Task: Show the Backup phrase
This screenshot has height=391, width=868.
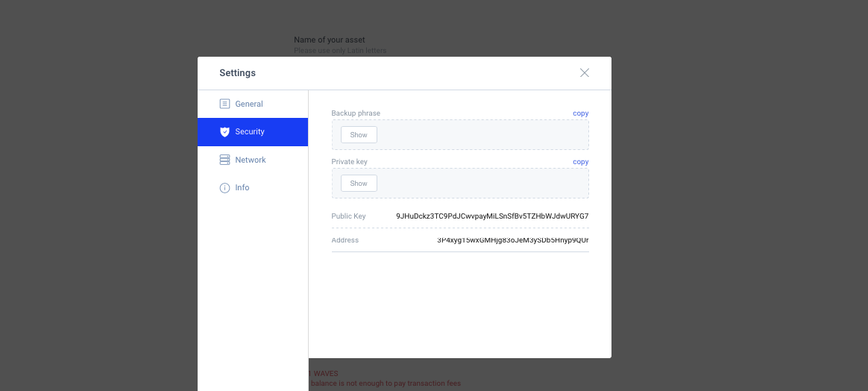Action: point(359,134)
